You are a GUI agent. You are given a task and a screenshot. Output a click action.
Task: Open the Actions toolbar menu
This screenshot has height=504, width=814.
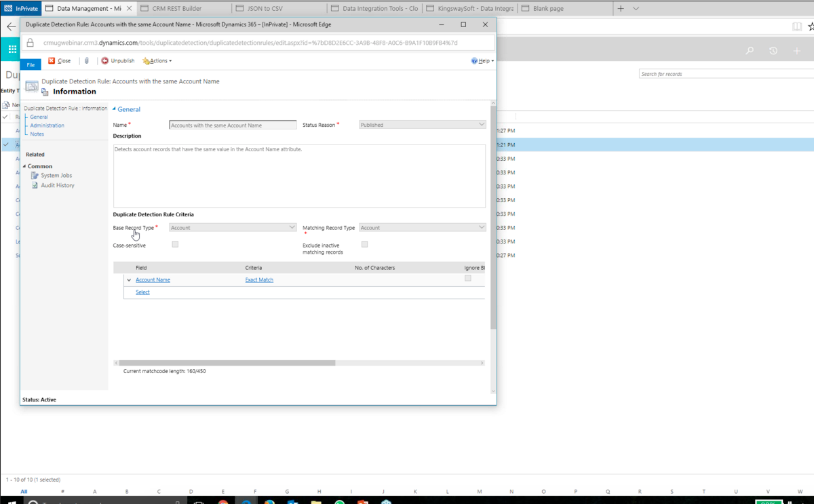(157, 61)
